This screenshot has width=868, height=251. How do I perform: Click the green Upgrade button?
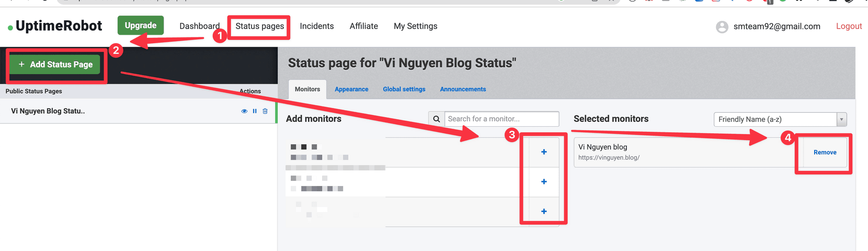point(141,26)
